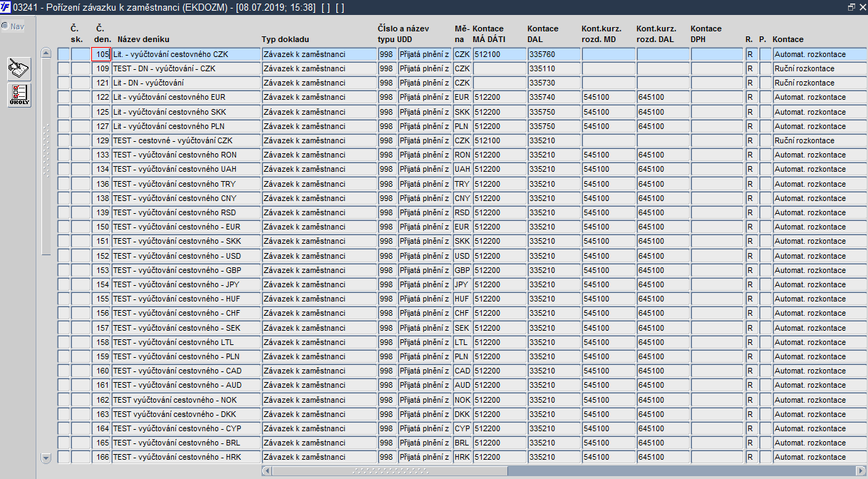Click the Kontace DPH cell in row 105
This screenshot has width=868, height=479.
click(717, 54)
